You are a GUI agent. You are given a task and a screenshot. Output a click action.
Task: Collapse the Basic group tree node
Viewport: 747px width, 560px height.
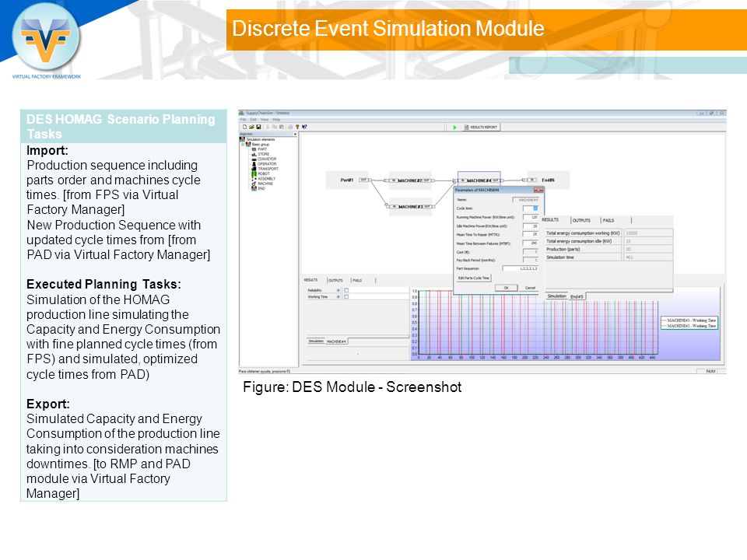click(x=243, y=145)
